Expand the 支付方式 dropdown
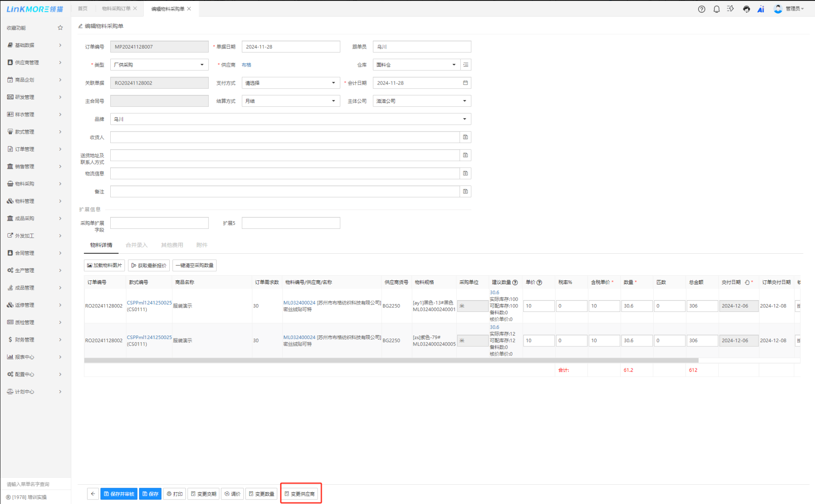Screen dimensions: 815x504 click(290, 83)
